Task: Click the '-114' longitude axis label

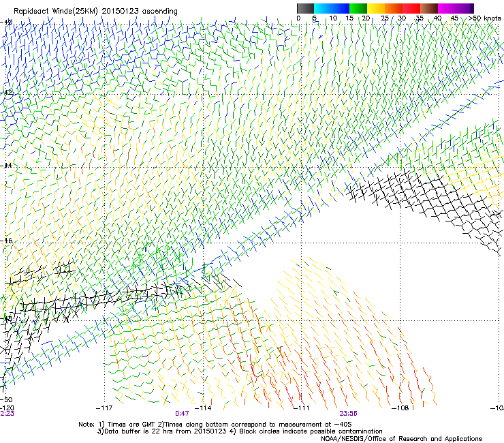Action: click(x=203, y=408)
